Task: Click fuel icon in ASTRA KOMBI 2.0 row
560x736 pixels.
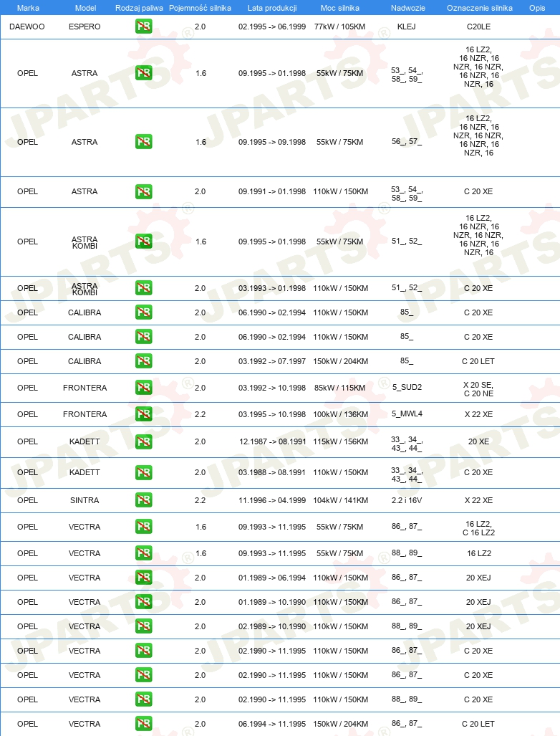Action: (x=143, y=287)
